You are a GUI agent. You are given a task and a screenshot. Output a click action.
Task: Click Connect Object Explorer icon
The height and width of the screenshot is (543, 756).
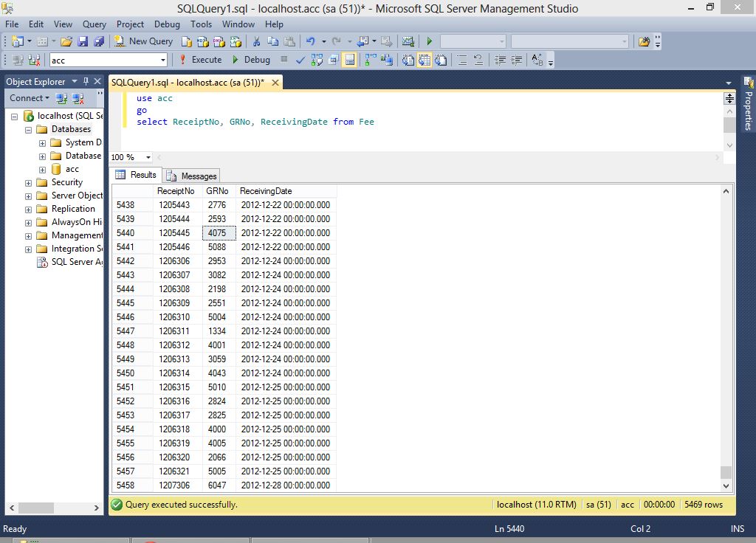61,99
